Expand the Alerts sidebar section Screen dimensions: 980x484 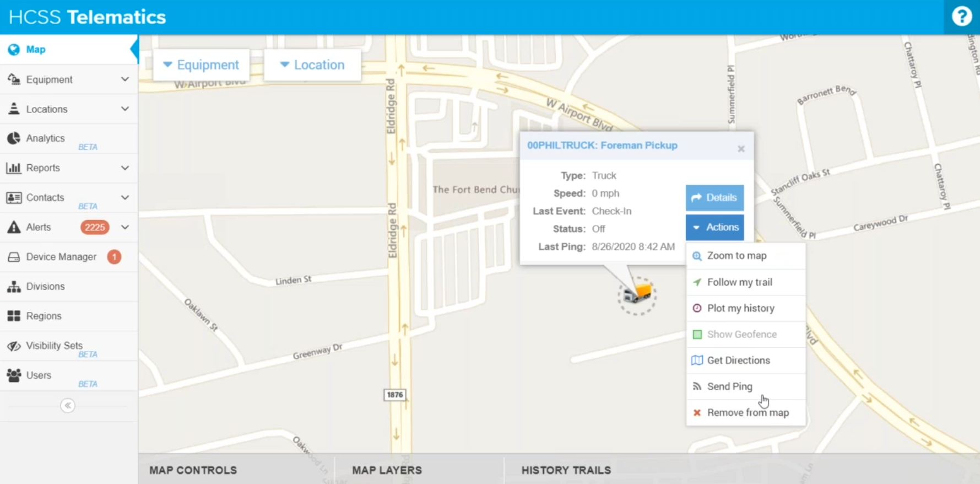pyautogui.click(x=125, y=227)
